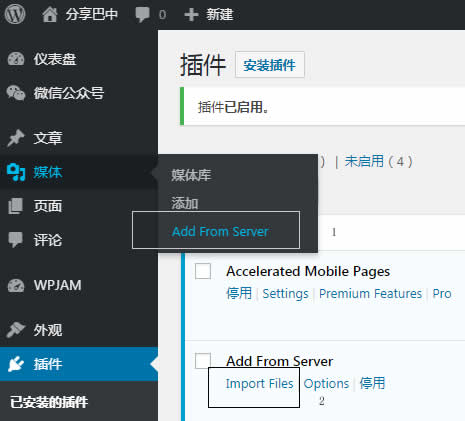Select 插件 in the sidebar
This screenshot has width=465, height=421.
tap(48, 364)
